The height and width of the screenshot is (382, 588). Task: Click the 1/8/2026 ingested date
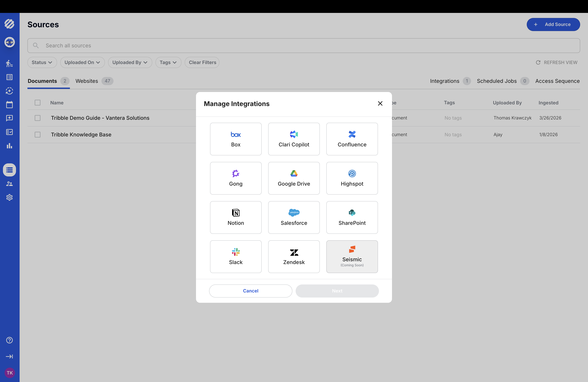(548, 135)
